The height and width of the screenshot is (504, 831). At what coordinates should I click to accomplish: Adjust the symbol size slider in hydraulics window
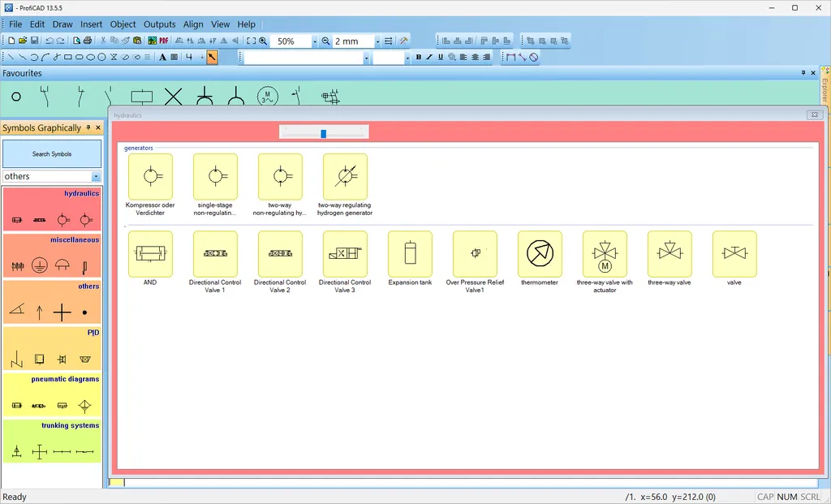click(x=323, y=134)
